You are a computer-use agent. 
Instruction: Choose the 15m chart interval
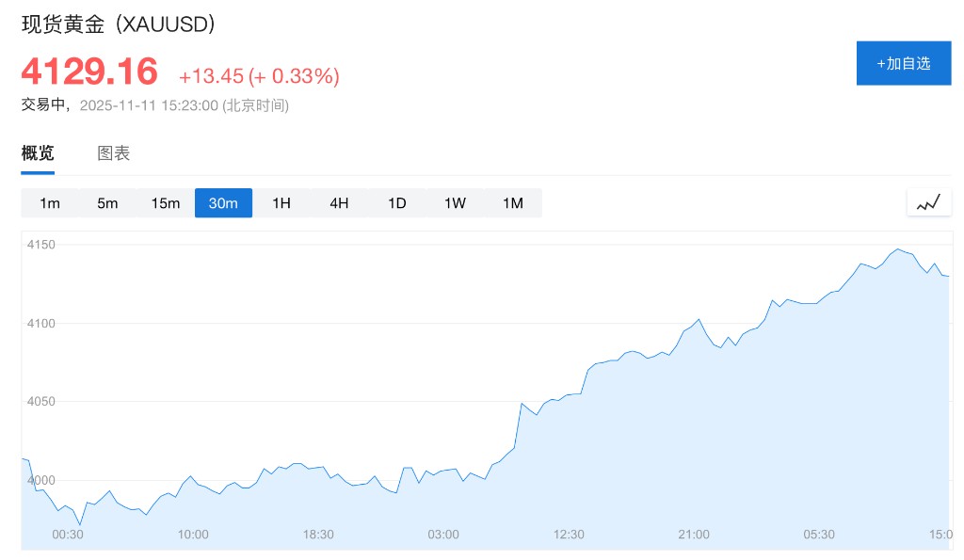(166, 203)
